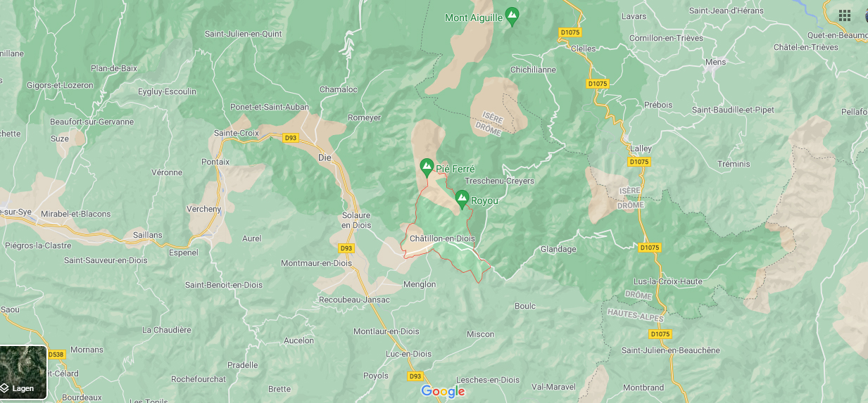
Task: Click the Royou peak marker icon
Action: point(462,199)
